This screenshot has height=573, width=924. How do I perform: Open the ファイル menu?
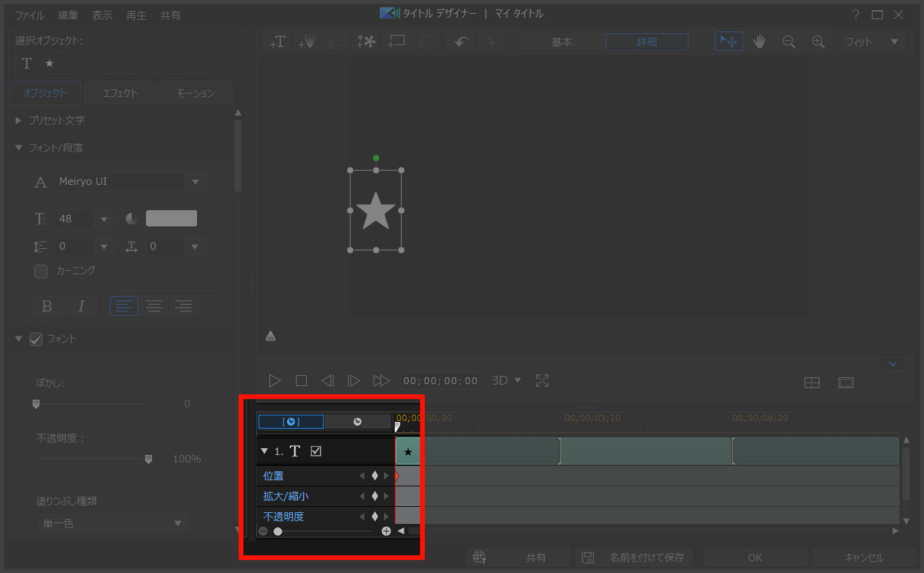(30, 15)
